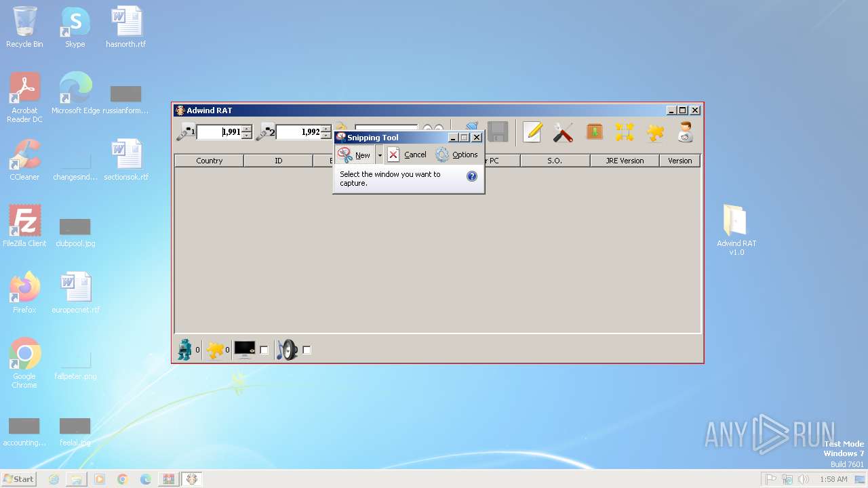
Task: Expand the New snip type dropdown arrow
Action: pos(380,155)
